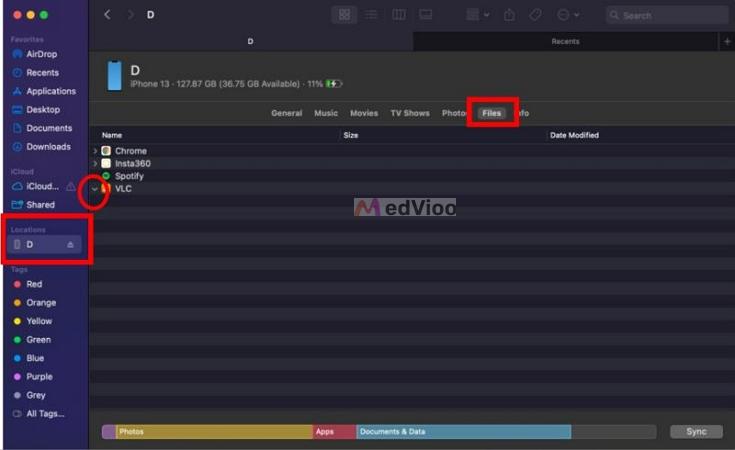
Task: Select the Chrome row
Action: coord(412,151)
